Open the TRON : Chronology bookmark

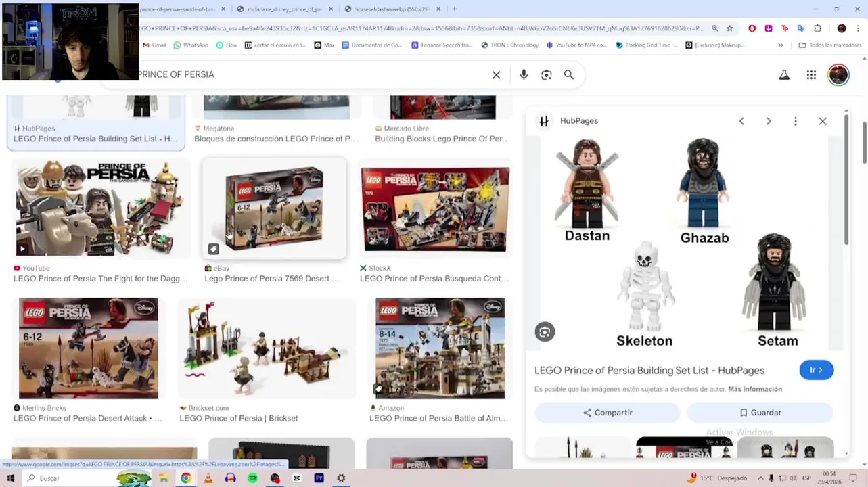pos(509,45)
